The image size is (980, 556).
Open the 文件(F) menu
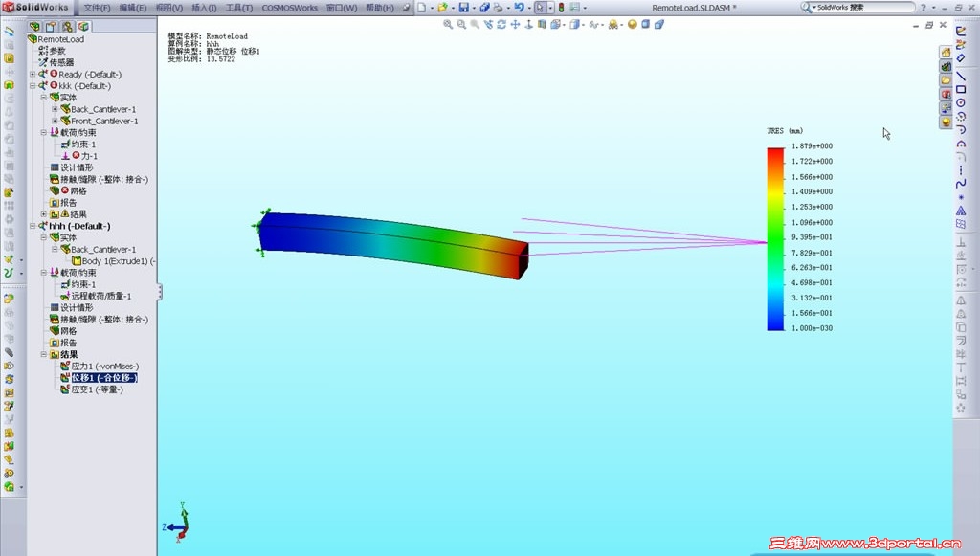(97, 8)
